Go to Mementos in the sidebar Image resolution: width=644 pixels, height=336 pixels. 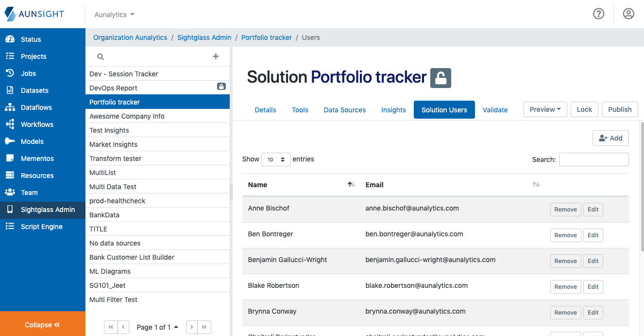click(37, 159)
